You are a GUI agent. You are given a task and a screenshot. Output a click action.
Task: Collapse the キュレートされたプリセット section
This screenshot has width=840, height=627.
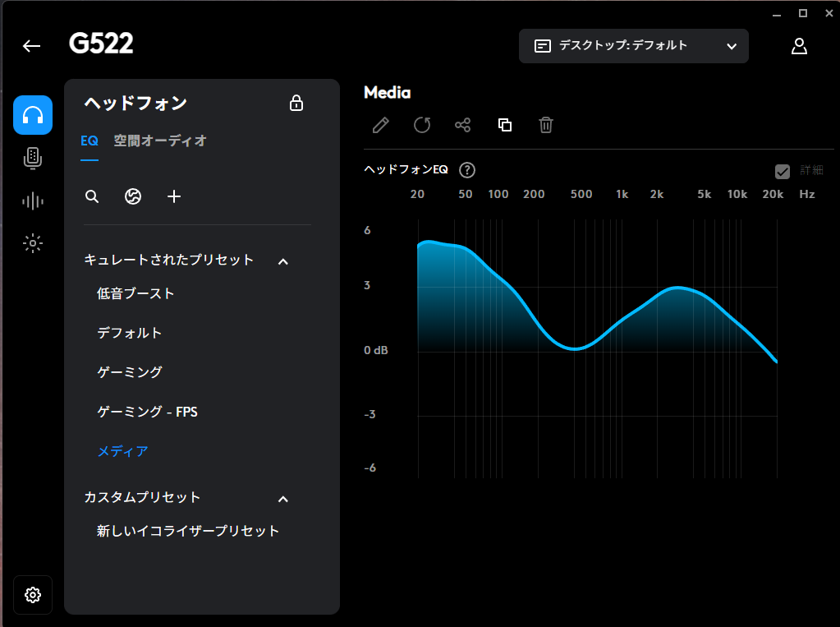(283, 260)
